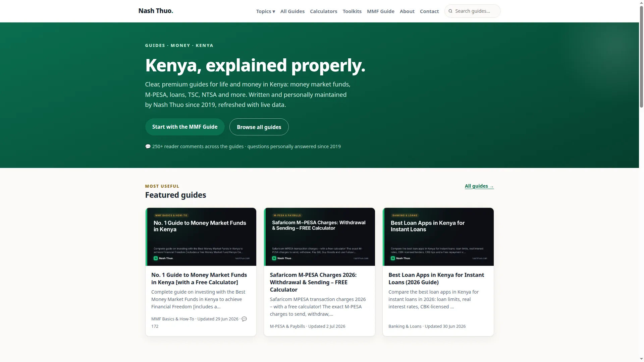Screen dimensions: 644x362
Task: Click the Nash Thuo site logo
Action: (156, 11)
